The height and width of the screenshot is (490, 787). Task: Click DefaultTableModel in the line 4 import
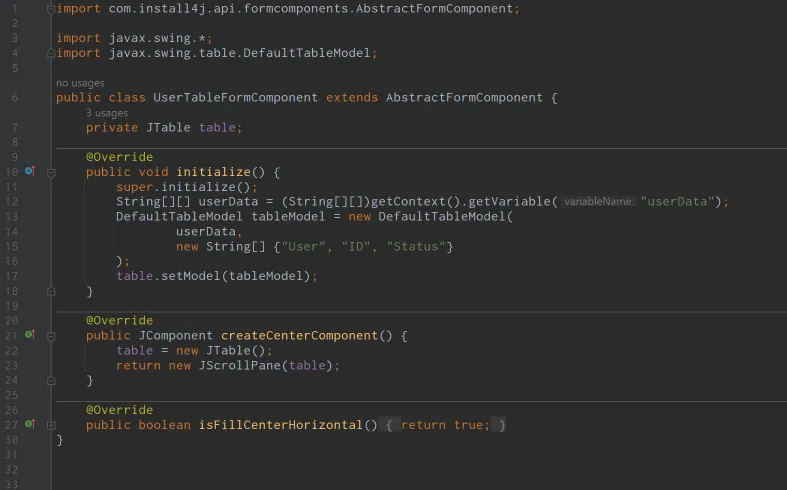tap(306, 53)
